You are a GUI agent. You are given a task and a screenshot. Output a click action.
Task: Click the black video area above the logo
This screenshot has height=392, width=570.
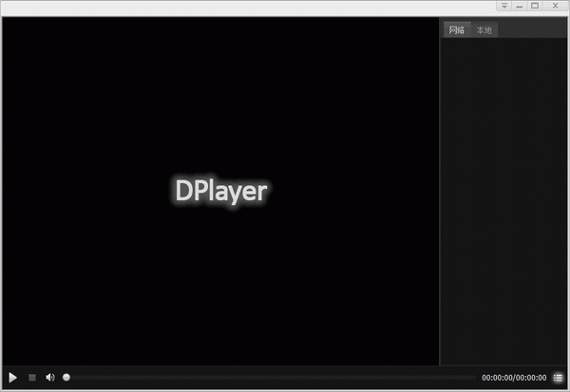(220, 95)
